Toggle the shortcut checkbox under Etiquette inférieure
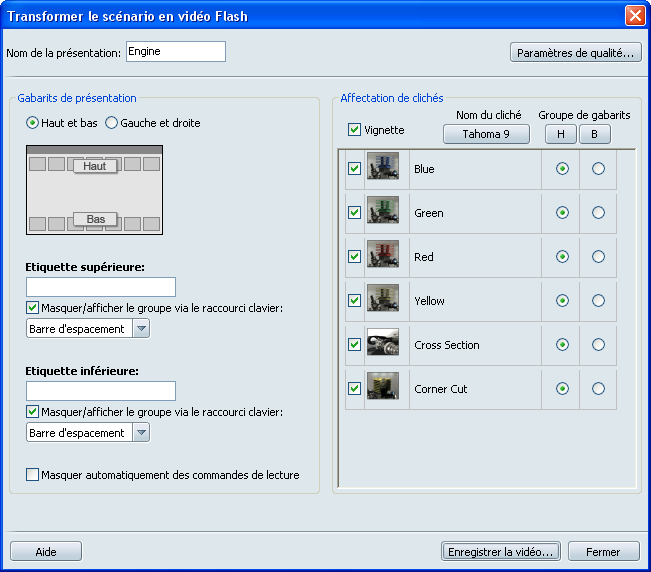 [x=32, y=412]
